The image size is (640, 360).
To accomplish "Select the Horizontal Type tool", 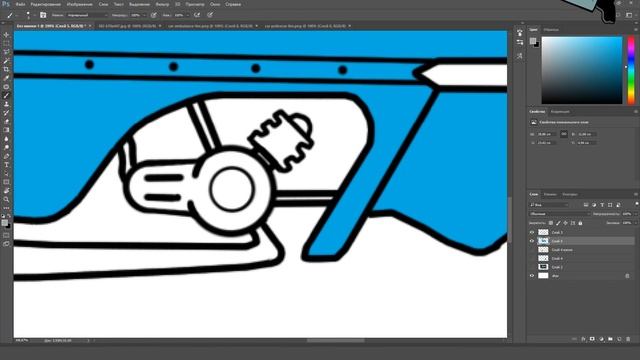I will click(6, 164).
